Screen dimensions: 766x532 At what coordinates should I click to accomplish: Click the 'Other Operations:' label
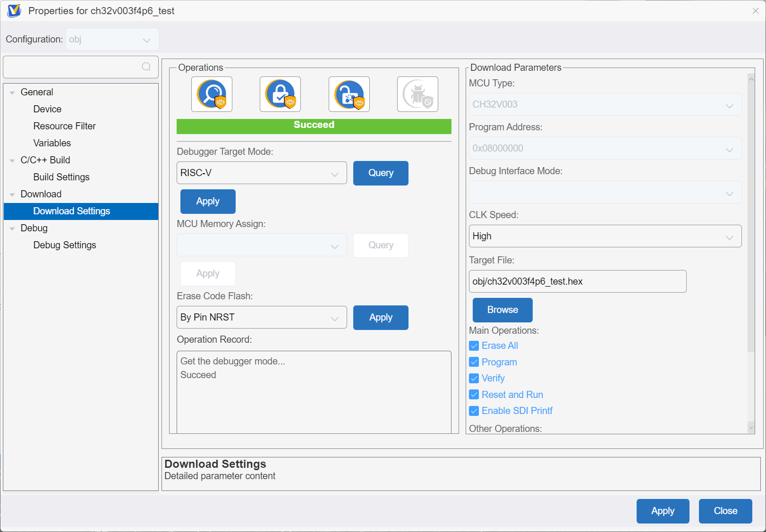point(505,429)
